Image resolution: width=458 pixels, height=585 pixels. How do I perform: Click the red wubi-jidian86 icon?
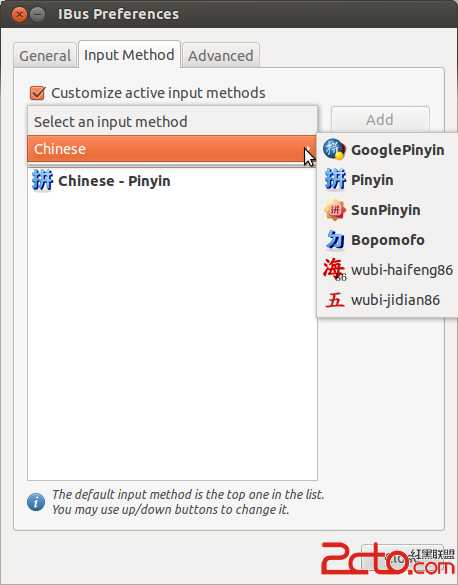(335, 300)
